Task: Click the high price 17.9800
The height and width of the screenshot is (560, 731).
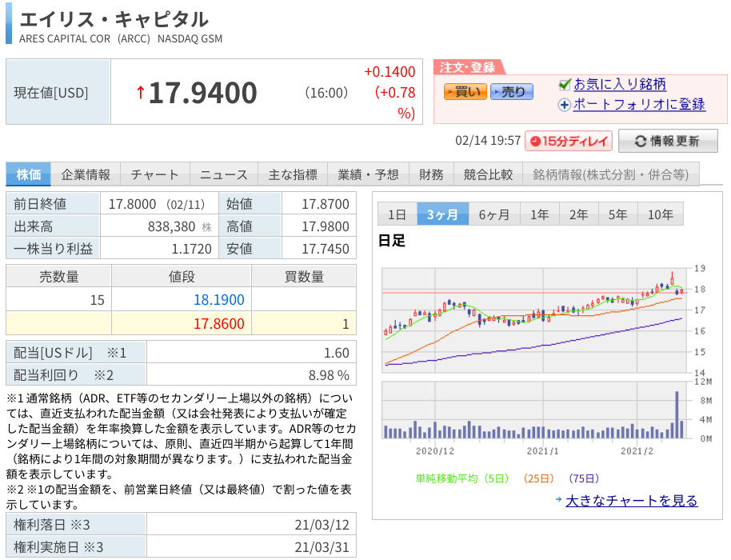Action: coord(326,226)
